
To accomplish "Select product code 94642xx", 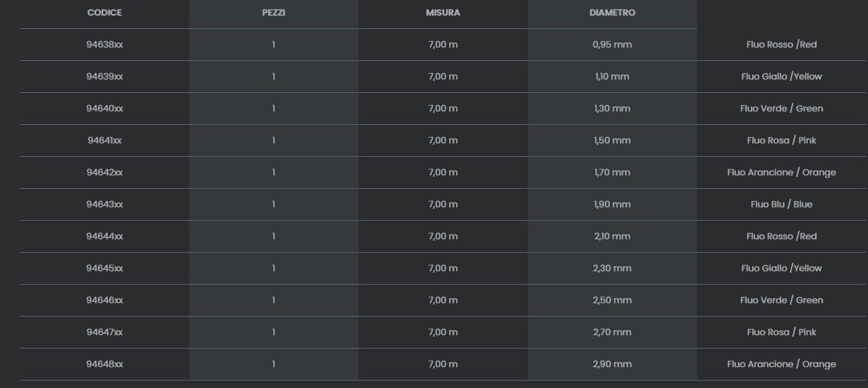I will coord(104,172).
